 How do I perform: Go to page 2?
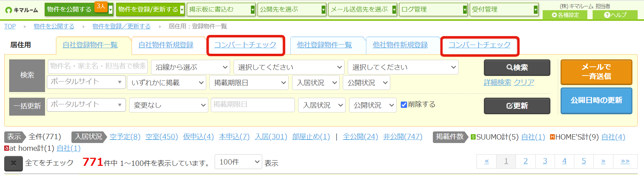[525, 161]
